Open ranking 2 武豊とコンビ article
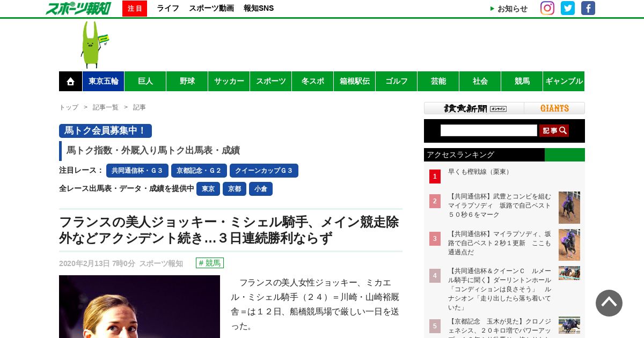 [x=500, y=205]
